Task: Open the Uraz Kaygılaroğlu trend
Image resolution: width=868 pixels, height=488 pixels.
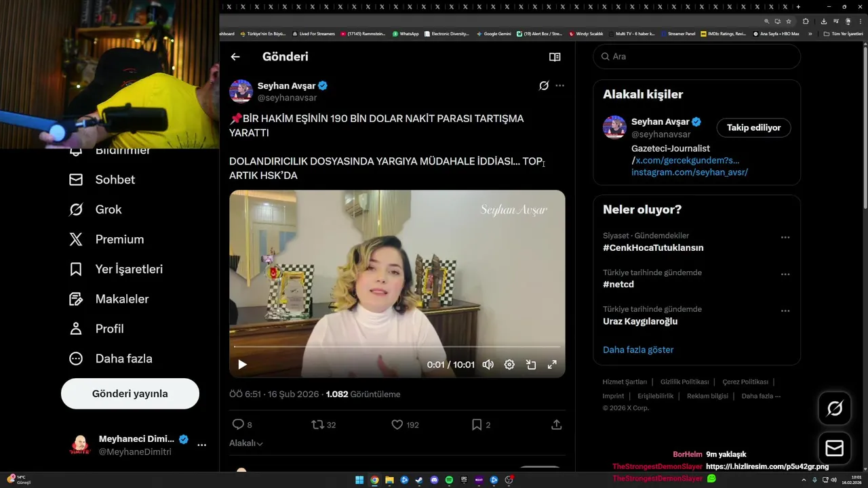Action: tap(640, 321)
